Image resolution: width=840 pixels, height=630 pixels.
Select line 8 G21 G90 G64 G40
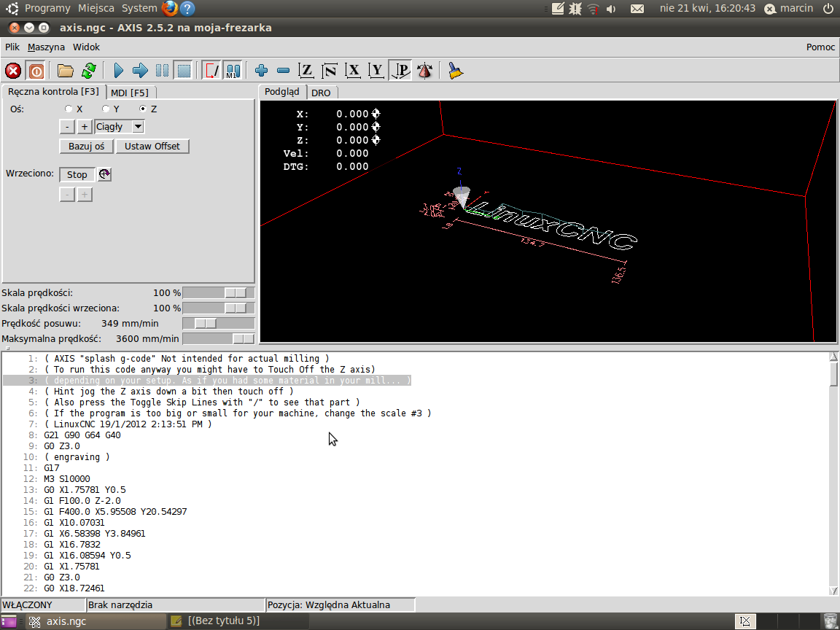(x=82, y=435)
